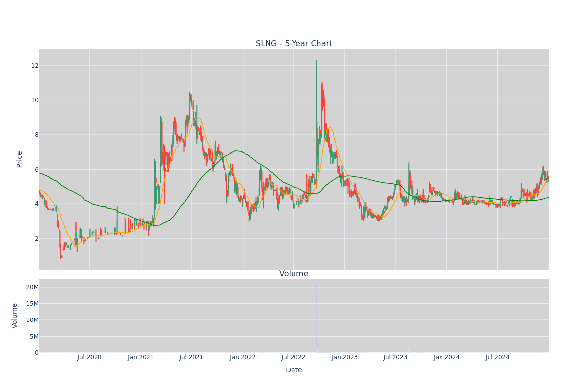
Task: Click the volume axis value "0"
Action: (37, 353)
